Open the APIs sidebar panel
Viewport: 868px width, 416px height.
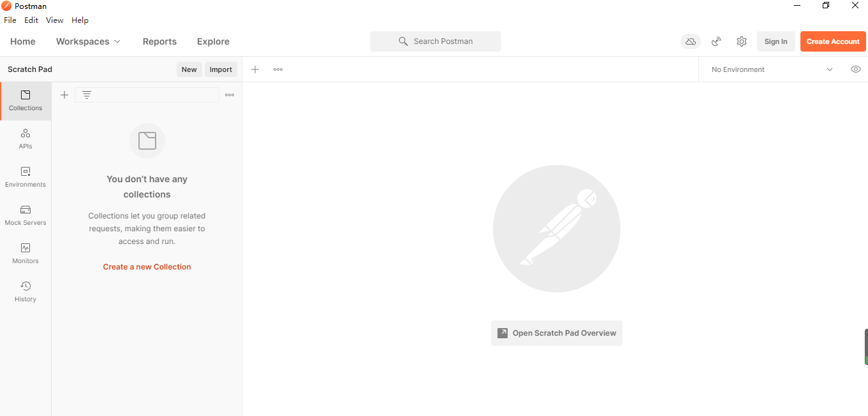click(26, 140)
